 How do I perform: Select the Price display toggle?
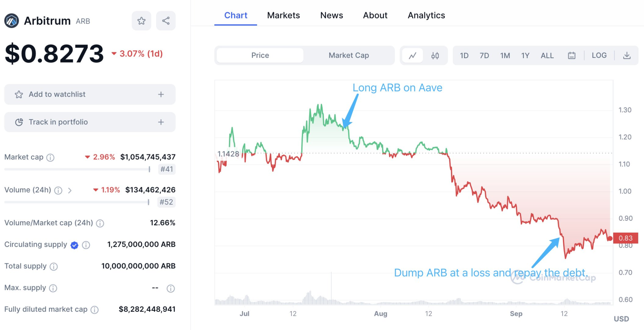260,55
